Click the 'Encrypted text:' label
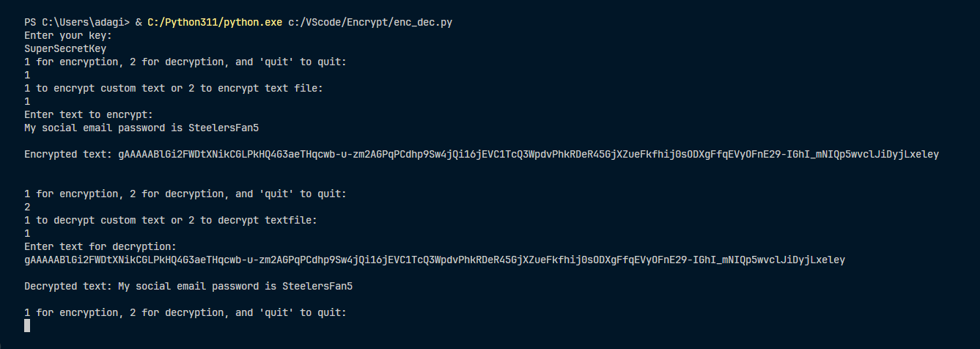The image size is (980, 349). [68, 154]
